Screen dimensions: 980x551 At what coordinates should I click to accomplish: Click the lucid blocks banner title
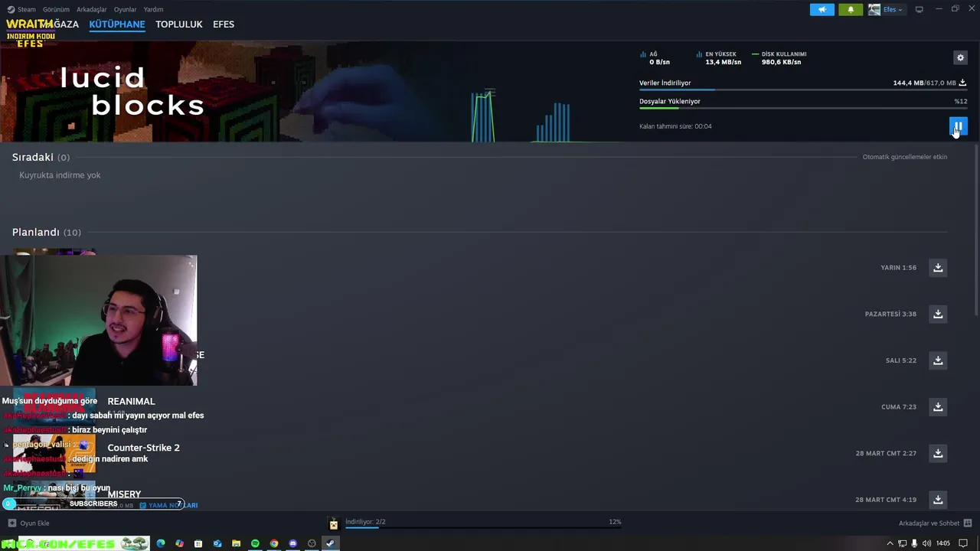[x=132, y=91]
